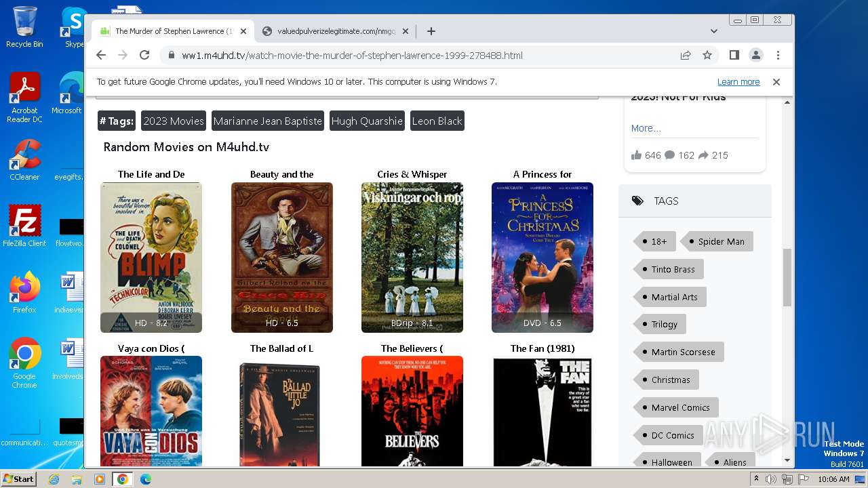This screenshot has height=488, width=868.
Task: Select CCleaner desktop icon
Action: (x=24, y=160)
